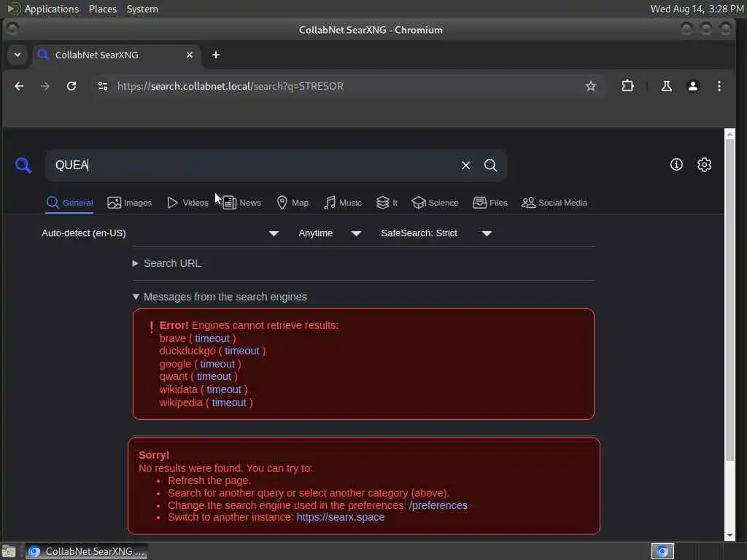Viewport: 747px width, 560px height.
Task: Collapse Messages from the search engines
Action: pyautogui.click(x=220, y=297)
